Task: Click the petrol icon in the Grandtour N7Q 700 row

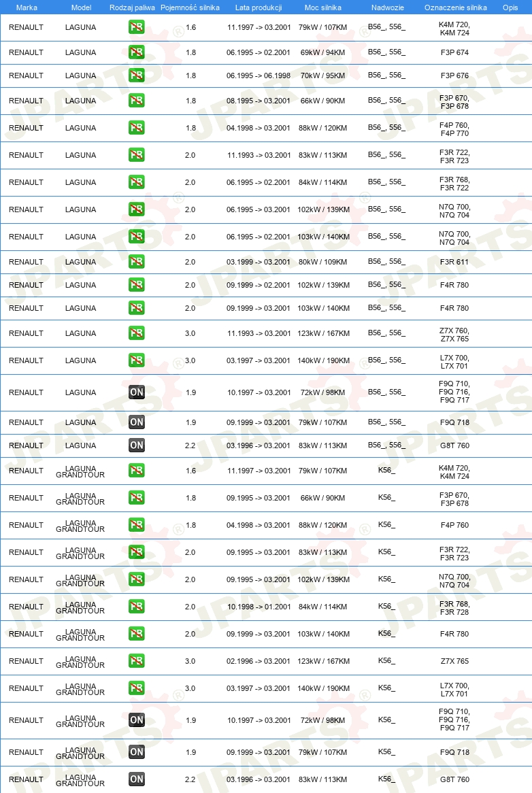Action: tap(137, 579)
